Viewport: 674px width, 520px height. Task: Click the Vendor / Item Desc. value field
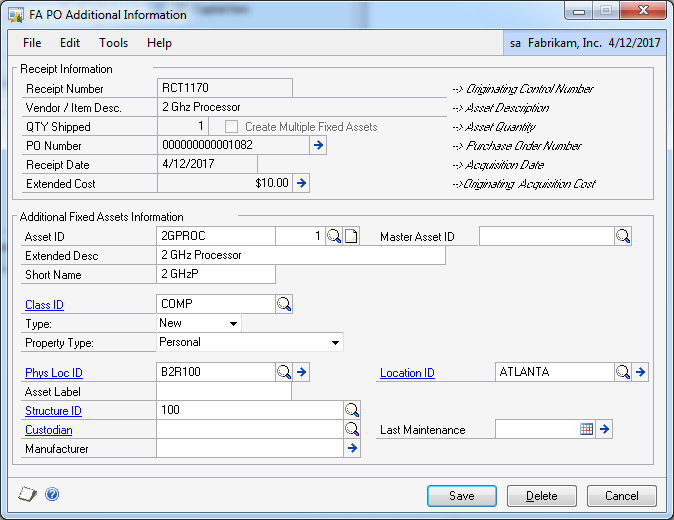coord(302,107)
